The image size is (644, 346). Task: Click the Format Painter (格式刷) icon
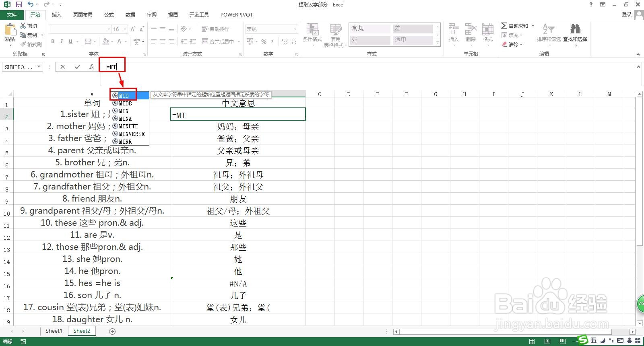23,44
